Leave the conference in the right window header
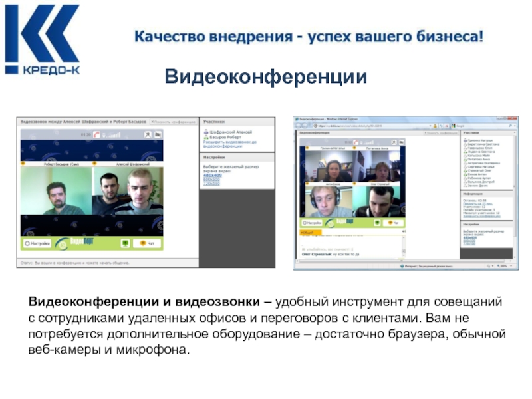Image resolution: width=532 pixels, height=399 pixels. pyautogui.click(x=441, y=133)
